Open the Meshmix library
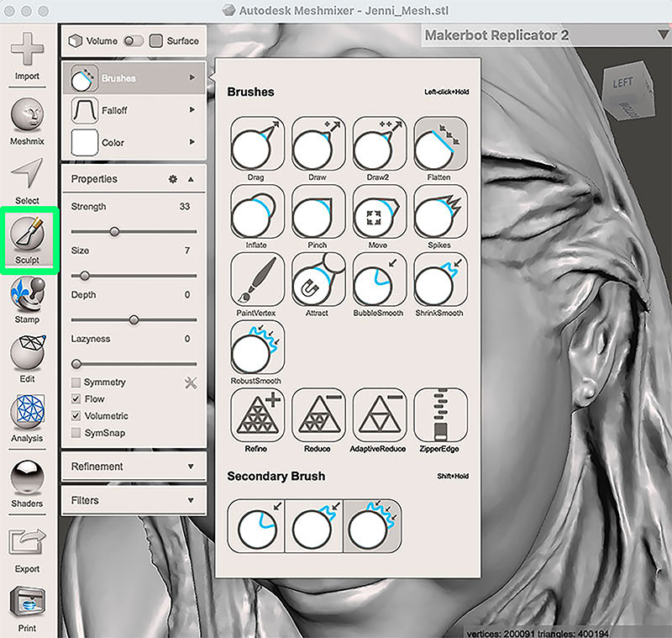This screenshot has width=672, height=638. click(27, 121)
